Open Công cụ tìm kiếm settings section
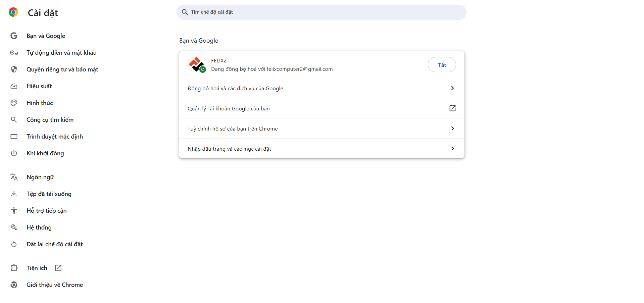Screen dimensions: 644x303 point(50,120)
